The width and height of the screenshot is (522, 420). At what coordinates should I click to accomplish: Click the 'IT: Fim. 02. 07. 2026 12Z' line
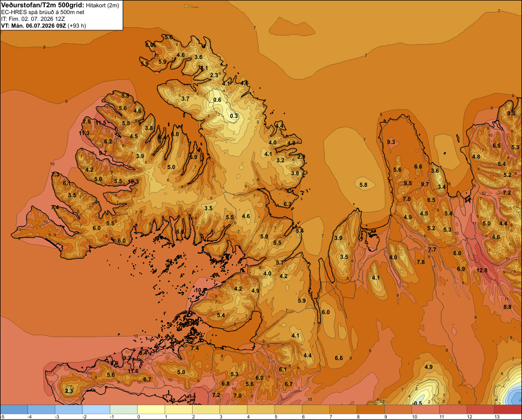[x=33, y=19]
